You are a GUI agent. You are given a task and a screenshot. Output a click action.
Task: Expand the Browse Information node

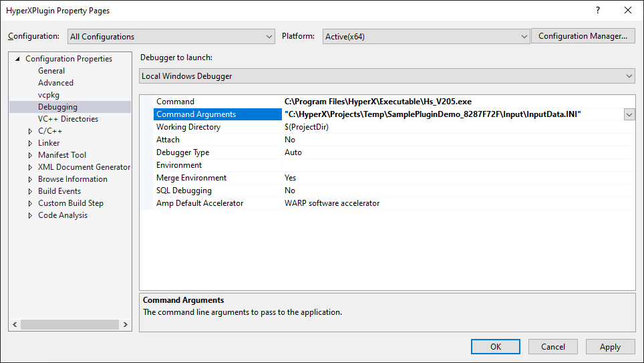[30, 179]
